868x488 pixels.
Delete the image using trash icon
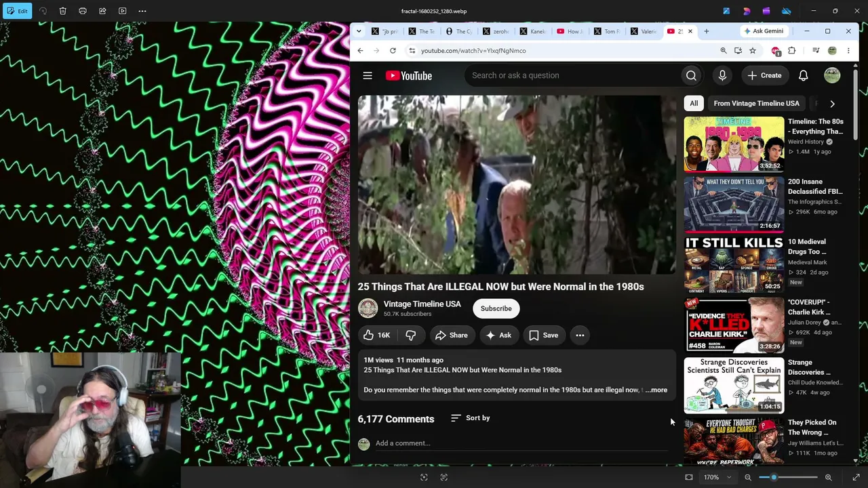62,11
